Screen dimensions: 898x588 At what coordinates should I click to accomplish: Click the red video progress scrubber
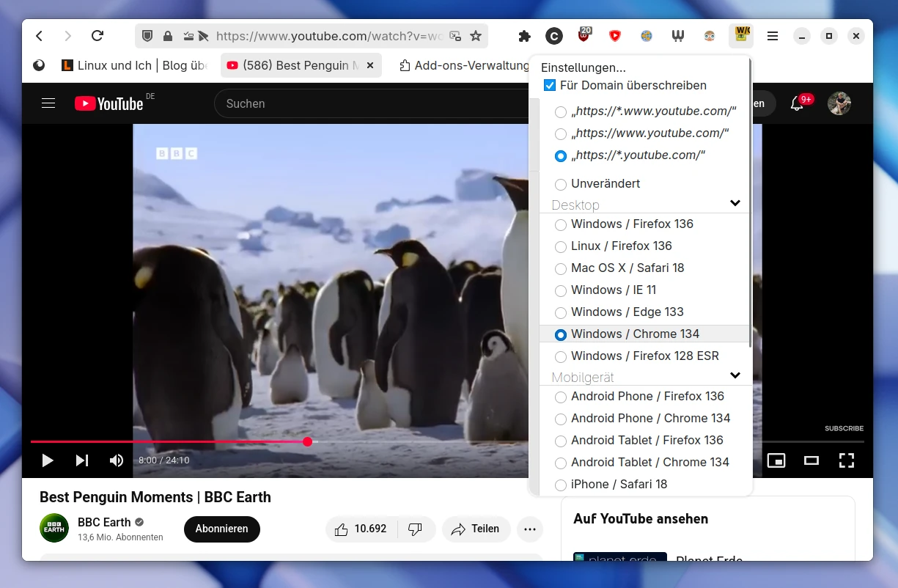(307, 441)
